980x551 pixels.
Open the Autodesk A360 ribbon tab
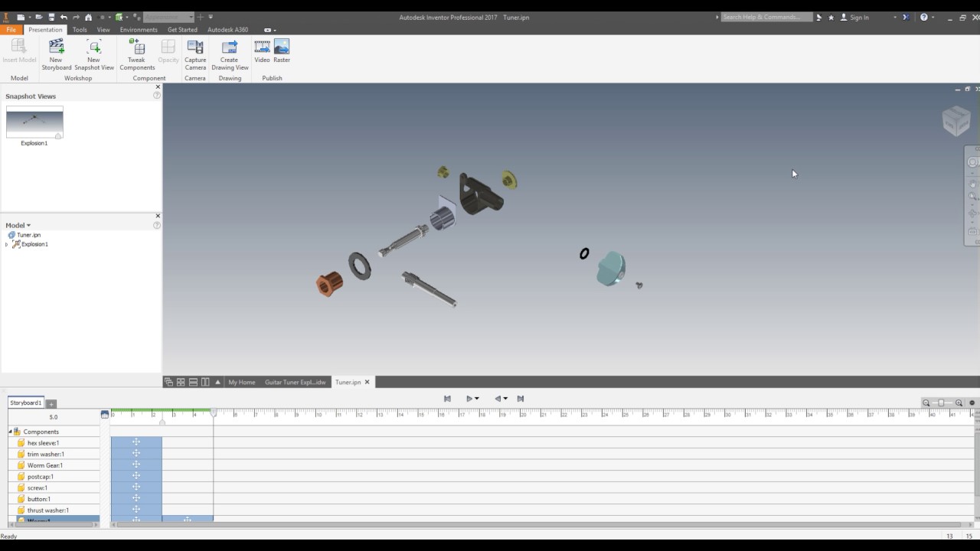click(228, 30)
